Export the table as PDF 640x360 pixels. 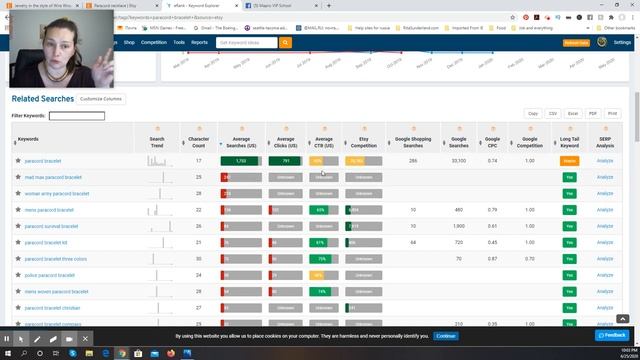coord(593,113)
